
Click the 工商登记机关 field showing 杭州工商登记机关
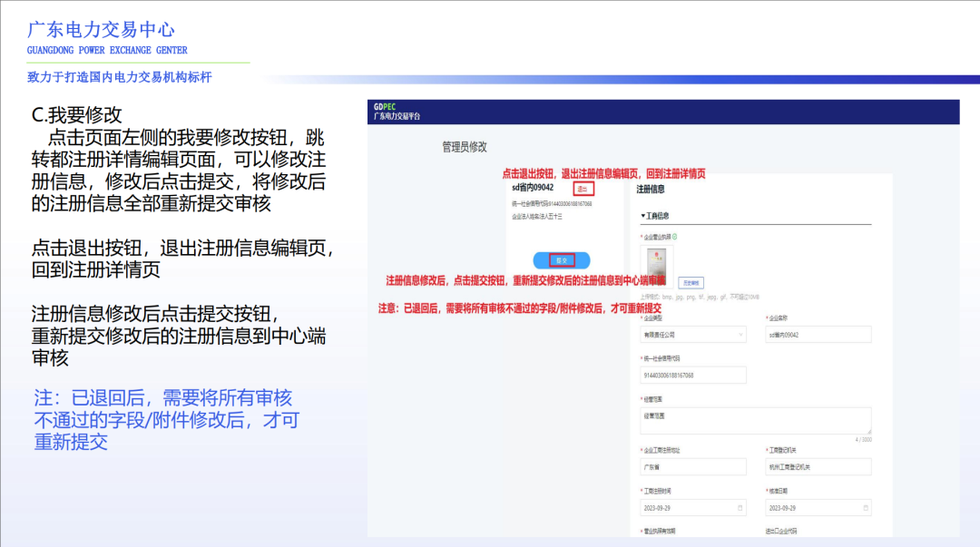click(x=818, y=465)
